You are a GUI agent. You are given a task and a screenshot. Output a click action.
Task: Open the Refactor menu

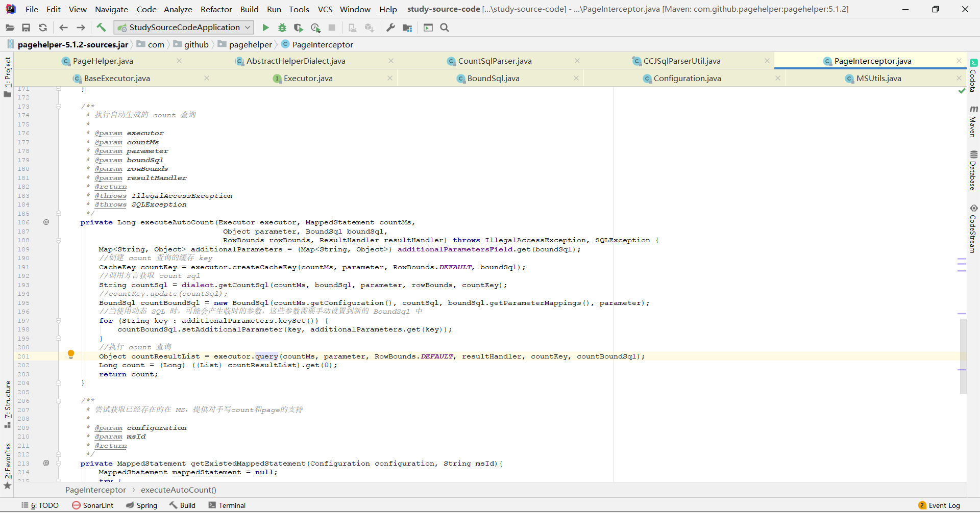[216, 9]
